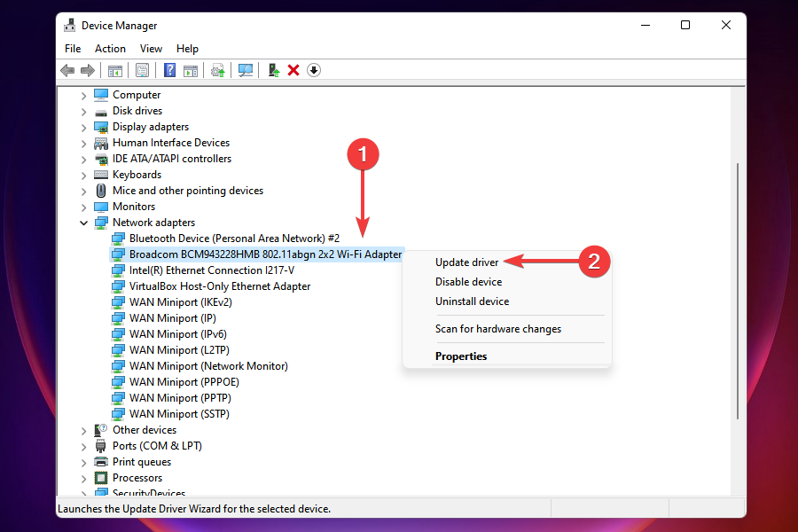Choose Update driver from the context menu

pos(467,262)
